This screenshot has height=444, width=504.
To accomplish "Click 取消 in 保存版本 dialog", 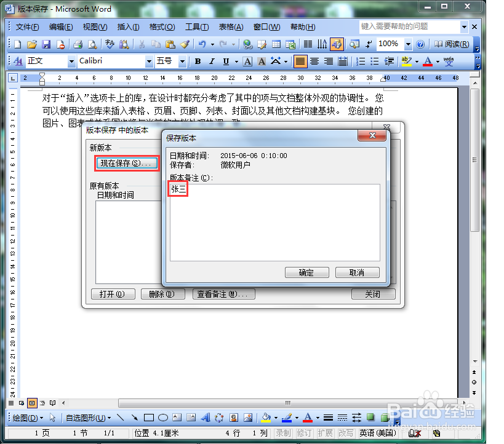I will tap(357, 273).
